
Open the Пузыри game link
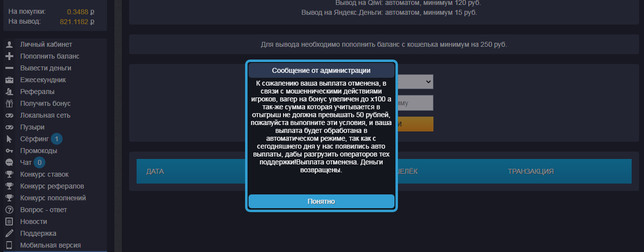(32, 127)
